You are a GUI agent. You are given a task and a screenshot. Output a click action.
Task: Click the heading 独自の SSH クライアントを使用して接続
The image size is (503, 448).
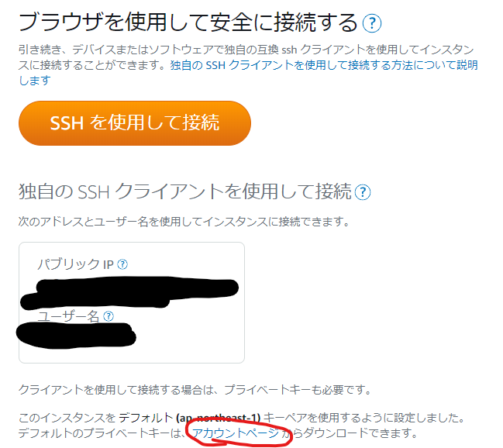pyautogui.click(x=185, y=191)
